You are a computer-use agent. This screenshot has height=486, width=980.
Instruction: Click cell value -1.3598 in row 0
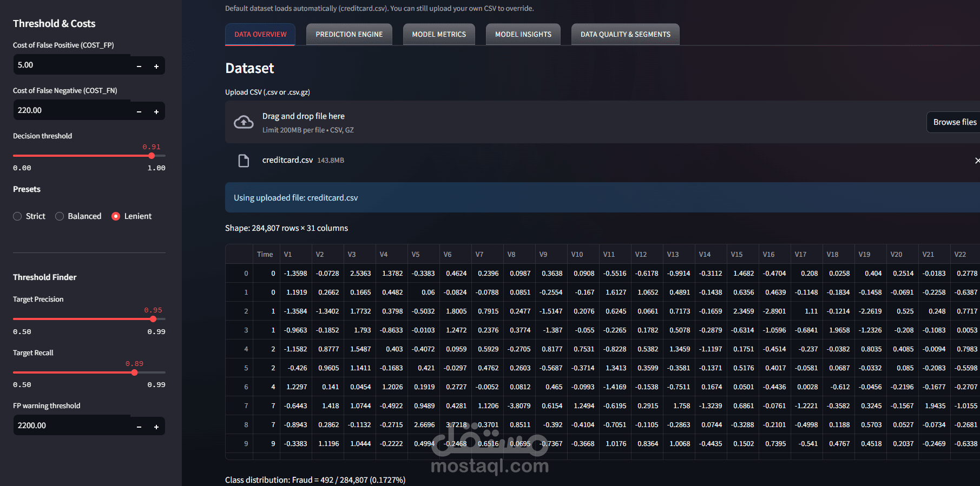295,274
